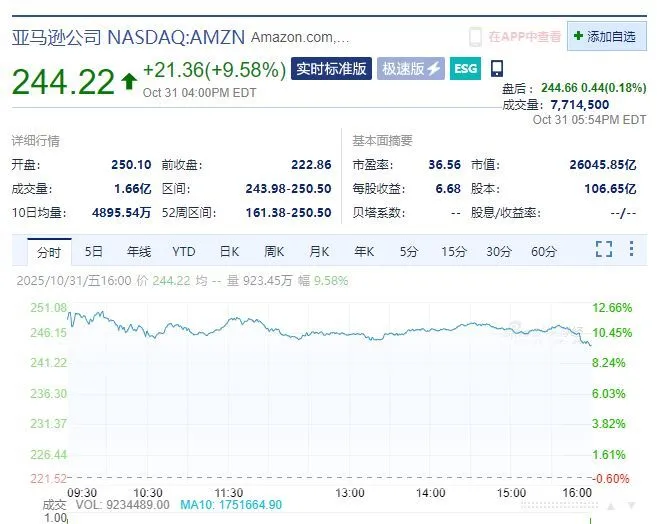Image resolution: width=657 pixels, height=524 pixels.
Task: Click the green price-up arrow icon
Action: tap(128, 83)
